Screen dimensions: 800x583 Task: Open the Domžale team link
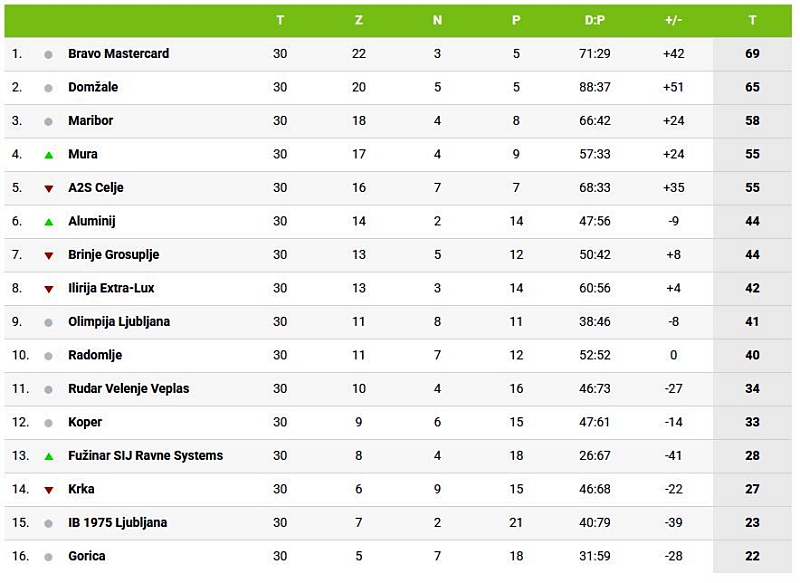coord(93,87)
